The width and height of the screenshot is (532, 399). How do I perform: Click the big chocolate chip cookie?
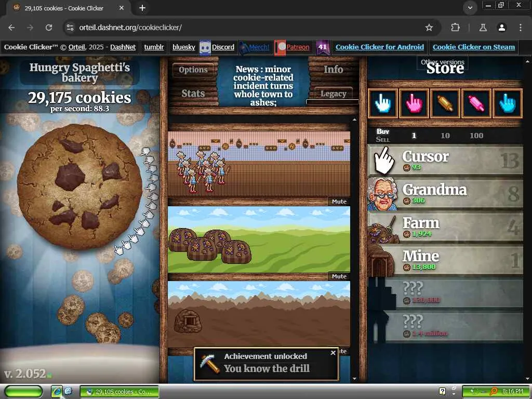79,187
